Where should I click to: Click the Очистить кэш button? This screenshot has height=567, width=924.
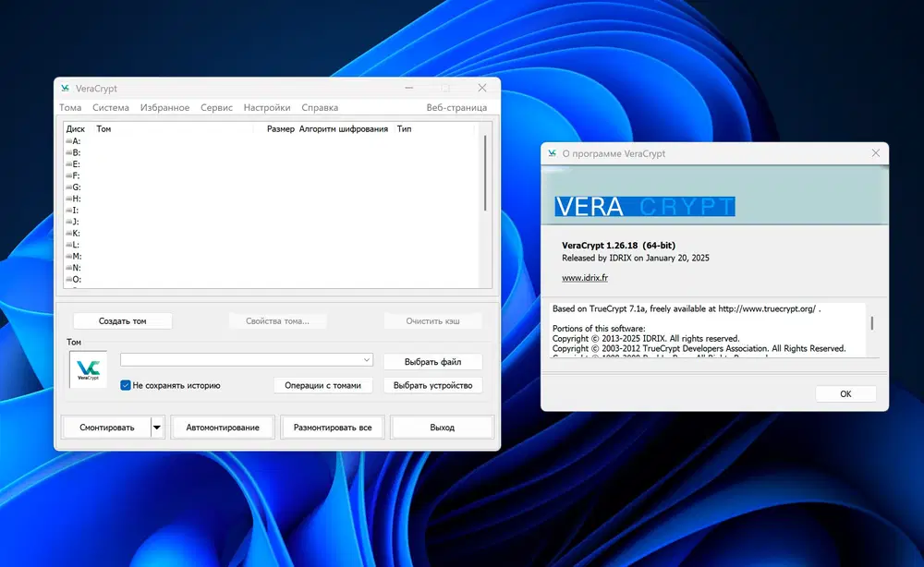point(432,320)
